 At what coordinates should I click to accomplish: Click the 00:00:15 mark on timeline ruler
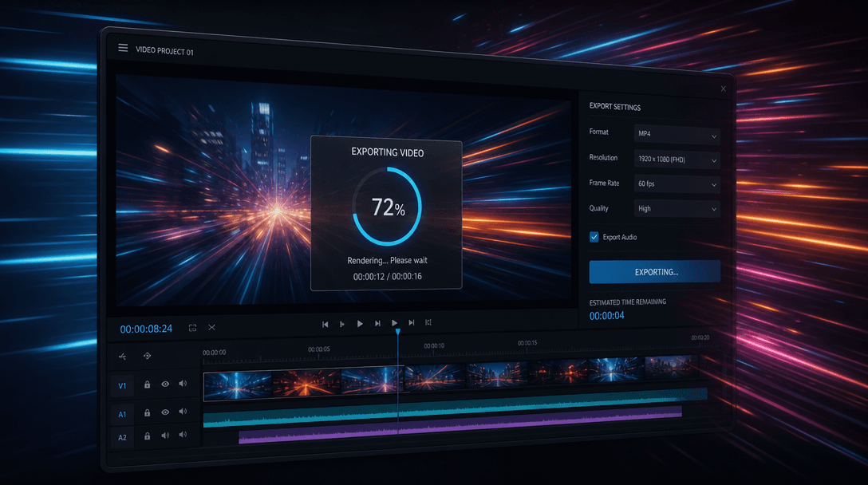click(x=527, y=343)
